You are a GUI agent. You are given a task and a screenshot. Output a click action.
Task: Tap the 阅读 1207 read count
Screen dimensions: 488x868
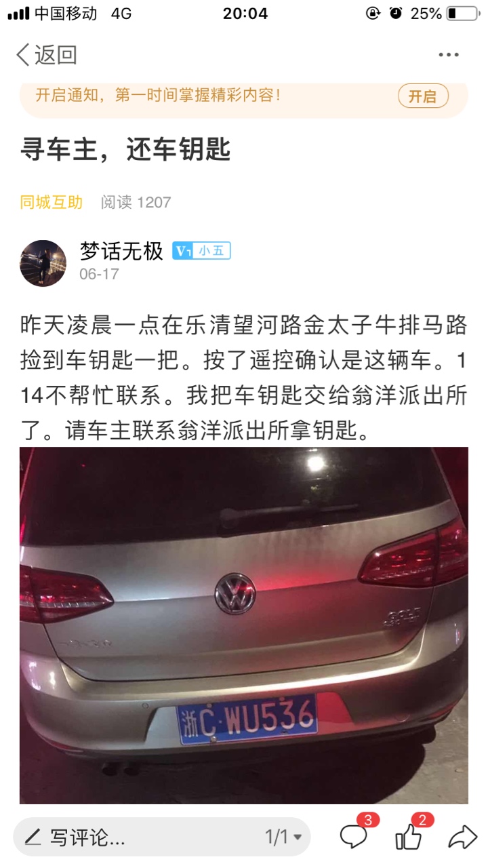136,202
